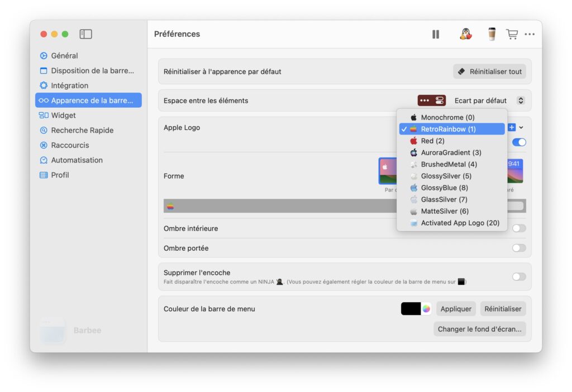
Task: Click the Recherche Rapide icon
Action: tap(44, 130)
